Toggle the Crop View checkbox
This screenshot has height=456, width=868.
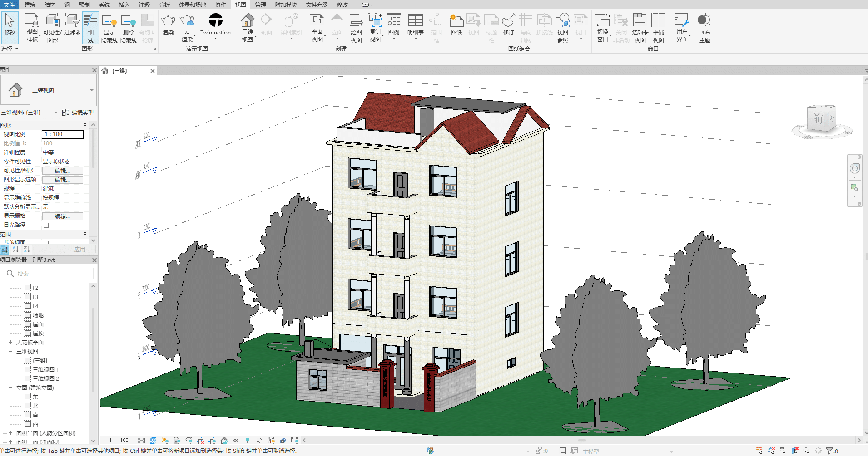[46, 243]
